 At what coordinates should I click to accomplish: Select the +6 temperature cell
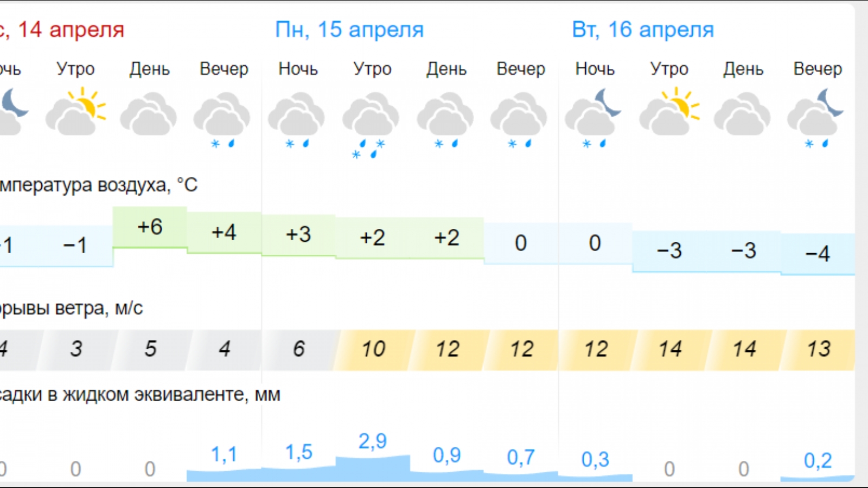[150, 227]
